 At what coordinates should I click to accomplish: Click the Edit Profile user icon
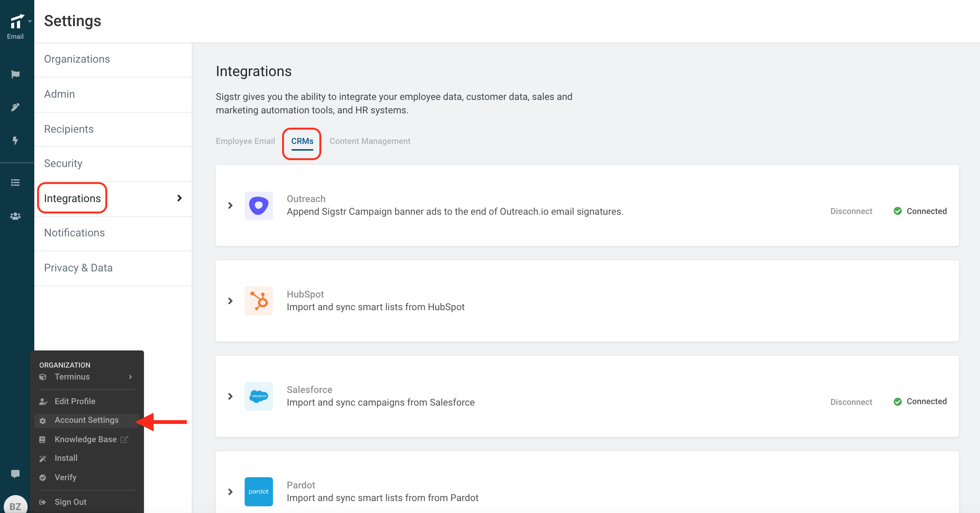[x=43, y=402]
